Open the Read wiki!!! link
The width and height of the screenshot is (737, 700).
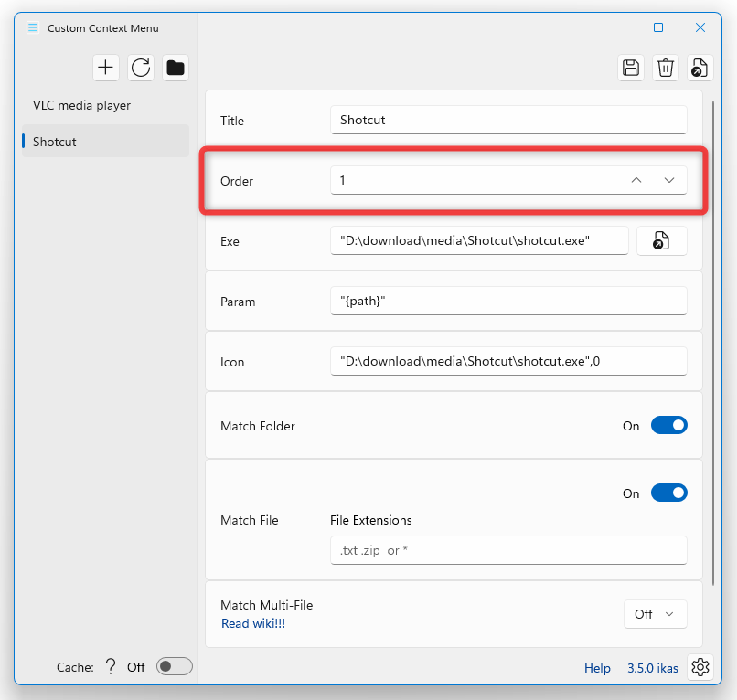click(253, 623)
